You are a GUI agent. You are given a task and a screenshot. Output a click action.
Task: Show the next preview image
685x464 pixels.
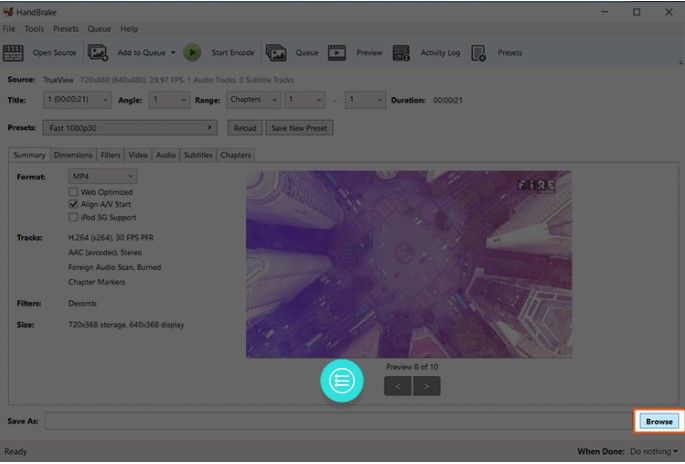[x=427, y=386]
